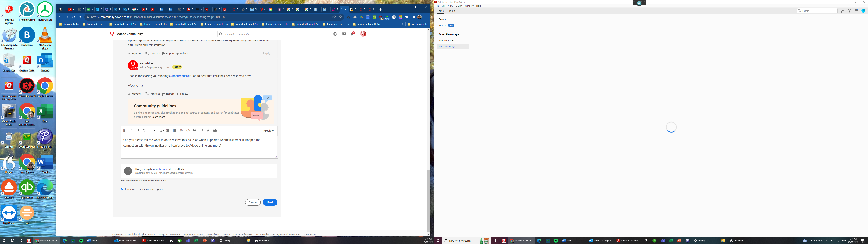Open the E-Sign menu in Acrobat

pos(459,6)
